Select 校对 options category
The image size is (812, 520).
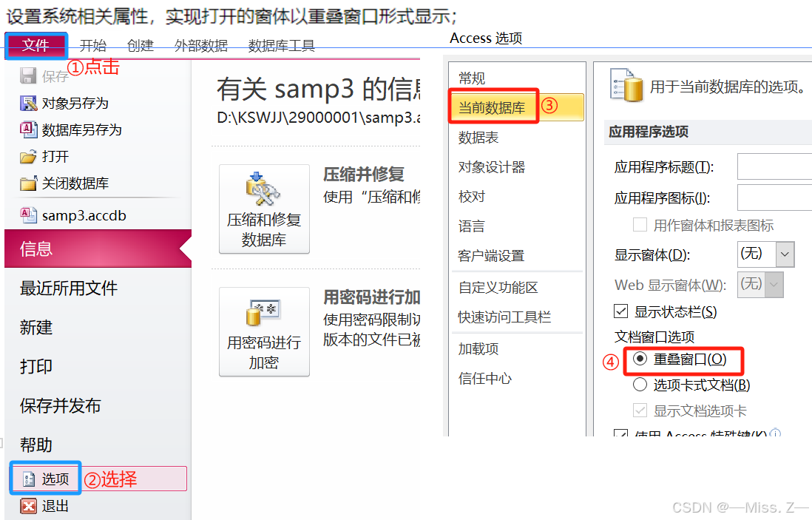tap(471, 196)
